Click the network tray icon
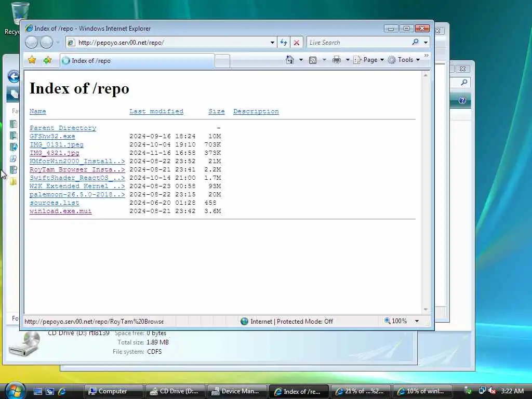Viewport: 532px width, 399px height. click(482, 391)
